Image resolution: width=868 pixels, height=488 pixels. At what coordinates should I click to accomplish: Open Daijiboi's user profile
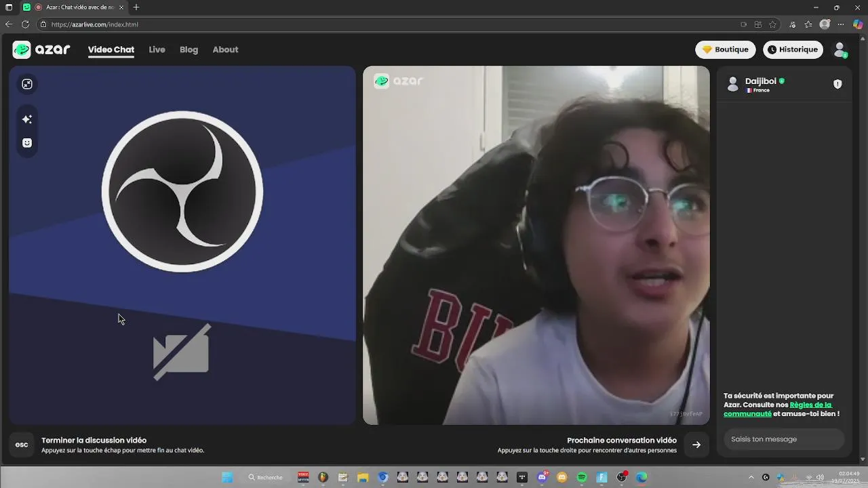pos(756,84)
